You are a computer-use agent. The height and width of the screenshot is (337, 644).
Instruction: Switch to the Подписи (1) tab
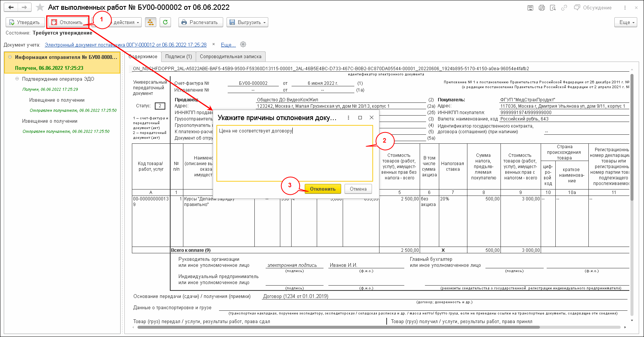(178, 57)
